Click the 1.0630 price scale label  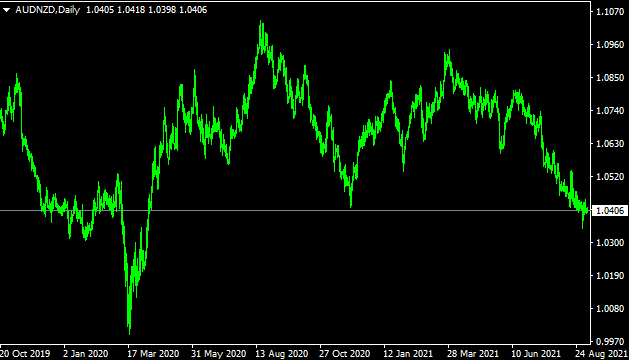tap(610, 143)
